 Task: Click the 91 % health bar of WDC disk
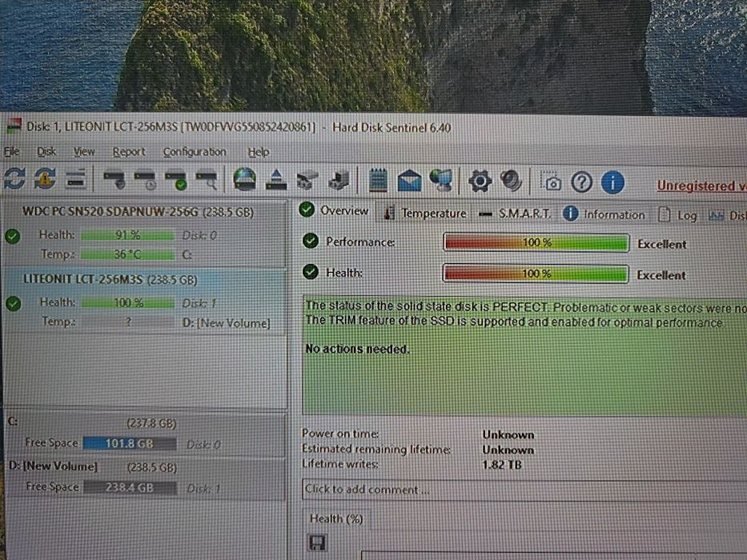click(x=127, y=235)
